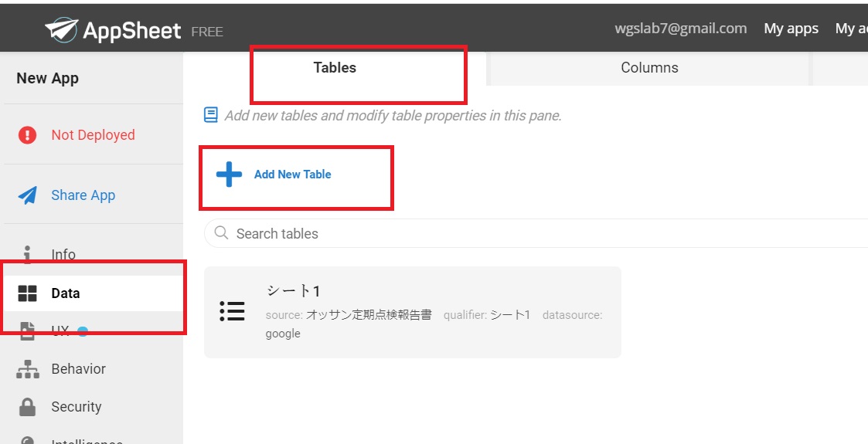Click the 'Add new tables and modify' description text
This screenshot has height=444, width=868.
tap(393, 116)
